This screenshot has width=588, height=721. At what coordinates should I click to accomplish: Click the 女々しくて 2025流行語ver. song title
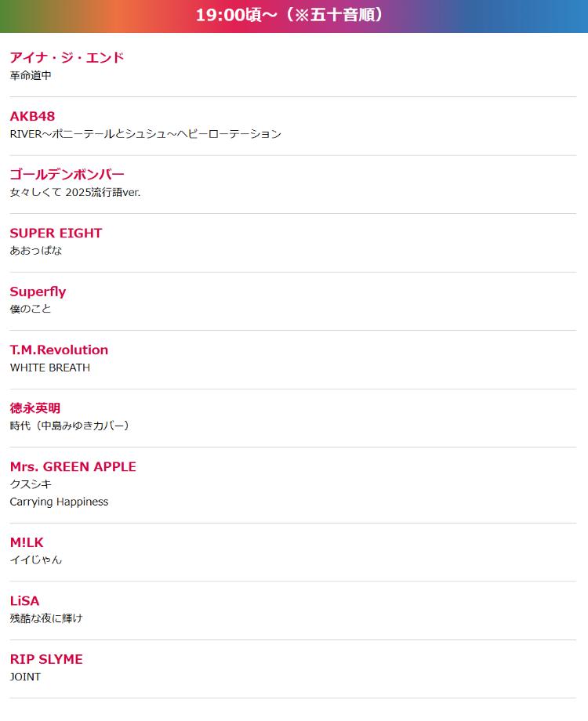point(75,192)
